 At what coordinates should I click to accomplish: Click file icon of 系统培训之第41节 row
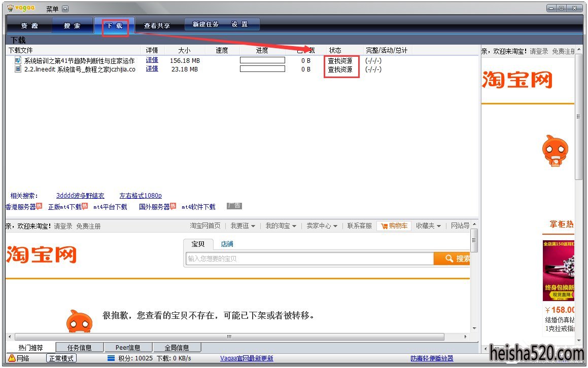(x=18, y=60)
